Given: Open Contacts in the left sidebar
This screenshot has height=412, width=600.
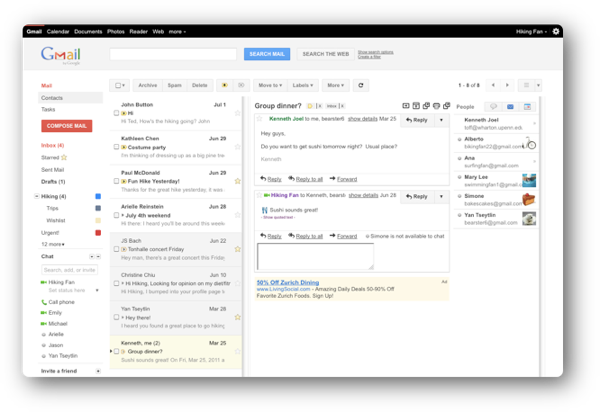Looking at the screenshot, I should pos(71,98).
